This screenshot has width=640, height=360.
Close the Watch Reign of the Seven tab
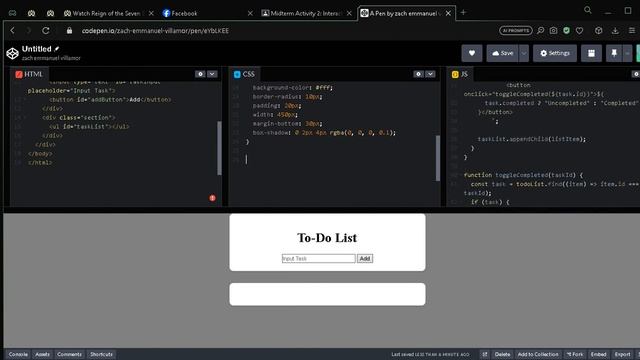(x=151, y=13)
